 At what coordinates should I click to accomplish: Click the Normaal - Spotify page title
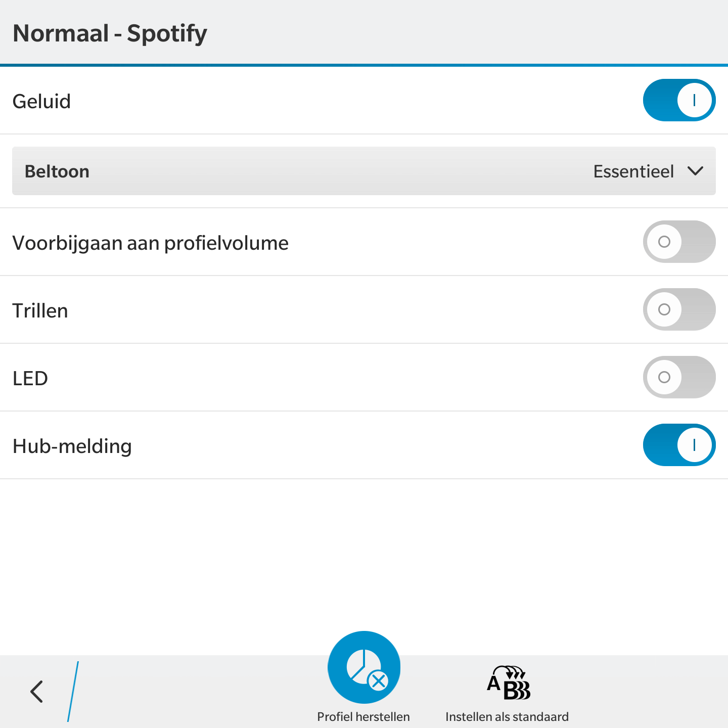point(110,33)
